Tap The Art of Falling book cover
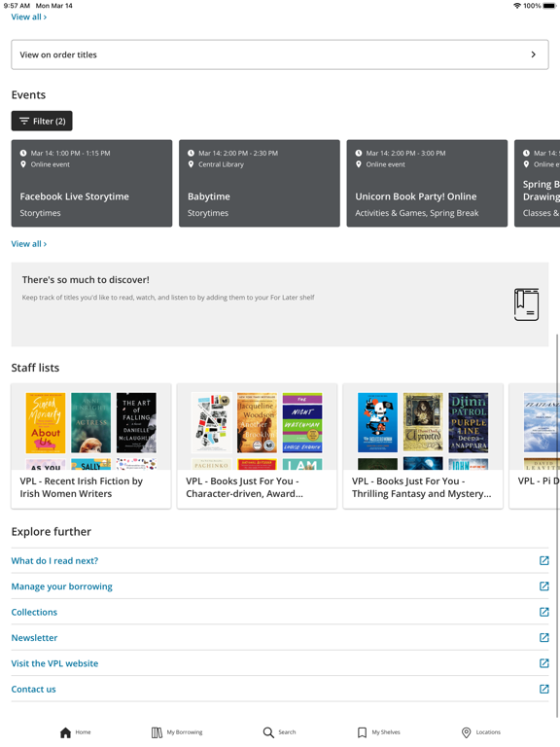The image size is (560, 747). coord(136,422)
